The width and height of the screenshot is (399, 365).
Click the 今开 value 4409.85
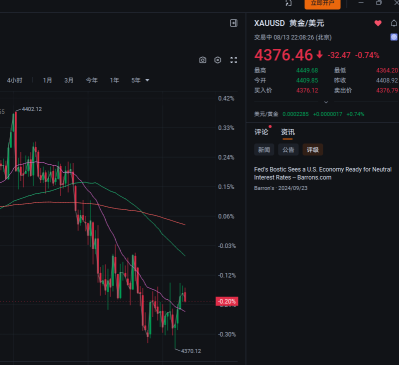307,80
